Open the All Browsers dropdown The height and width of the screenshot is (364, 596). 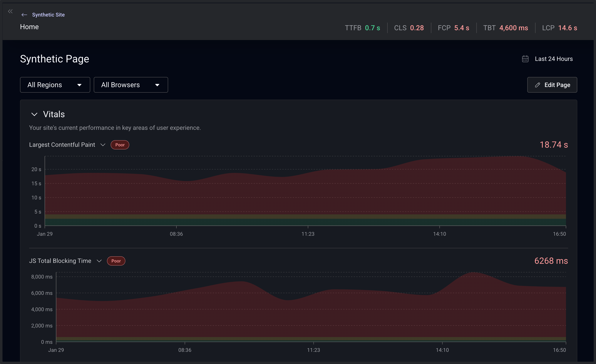[131, 85]
